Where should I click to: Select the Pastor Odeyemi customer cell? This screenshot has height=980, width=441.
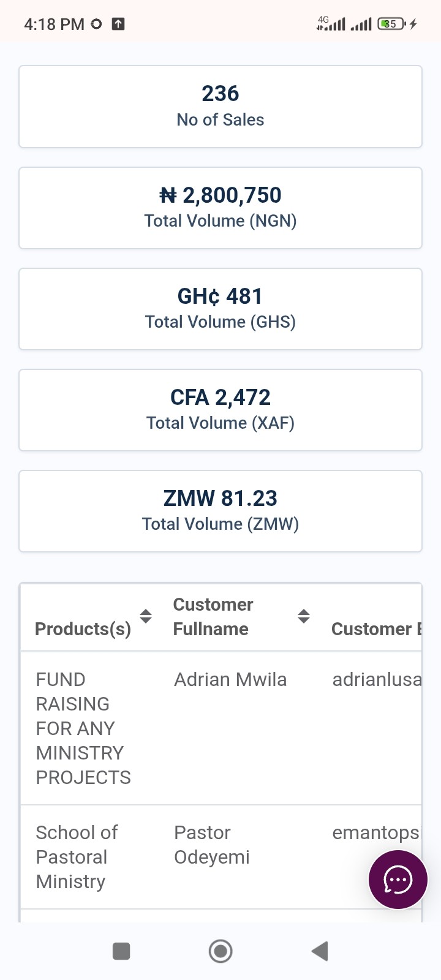(212, 845)
